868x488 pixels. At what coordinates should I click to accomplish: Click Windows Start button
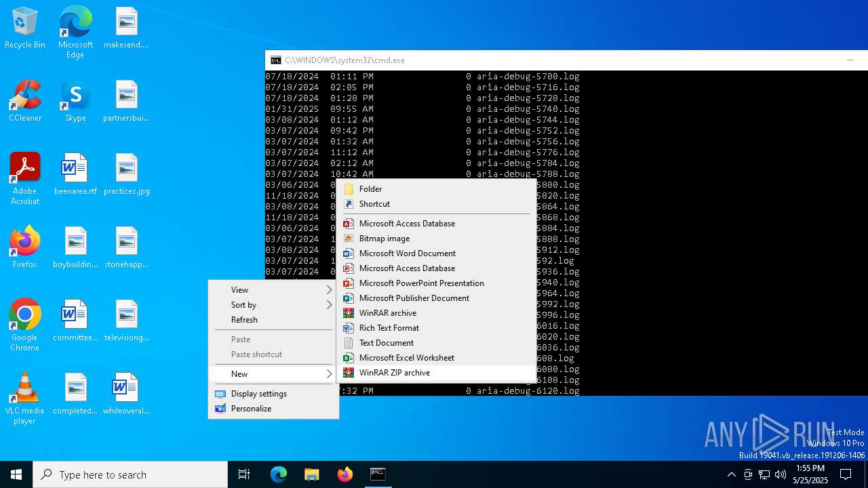(16, 474)
